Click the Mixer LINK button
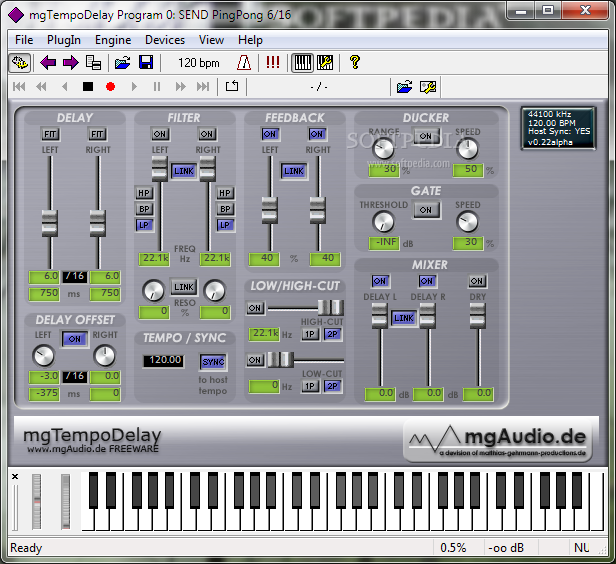The width and height of the screenshot is (616, 564). [404, 318]
